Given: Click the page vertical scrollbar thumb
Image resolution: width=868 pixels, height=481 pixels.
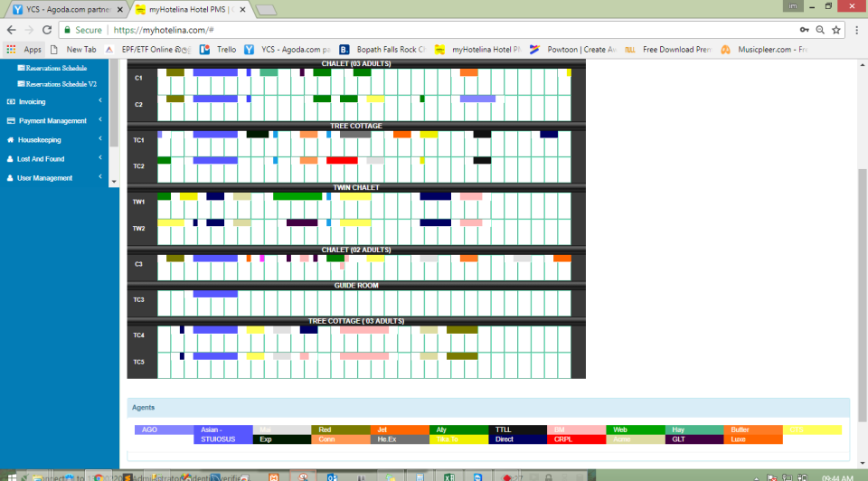Looking at the screenshot, I should [863, 297].
